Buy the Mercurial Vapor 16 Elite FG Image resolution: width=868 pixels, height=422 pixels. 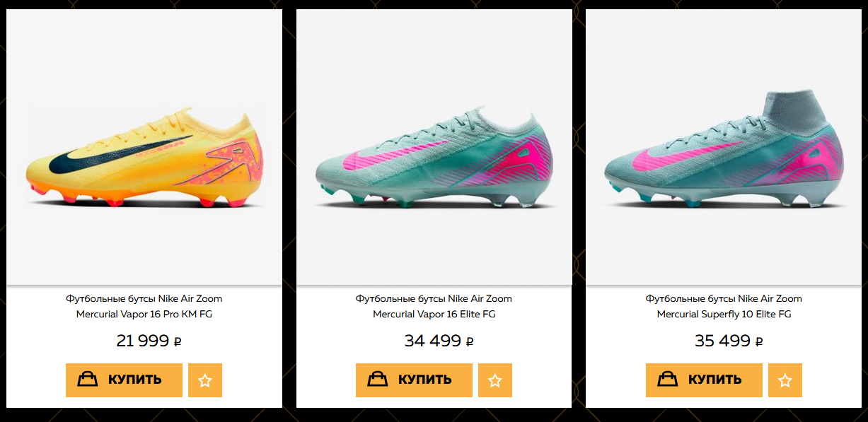point(414,380)
